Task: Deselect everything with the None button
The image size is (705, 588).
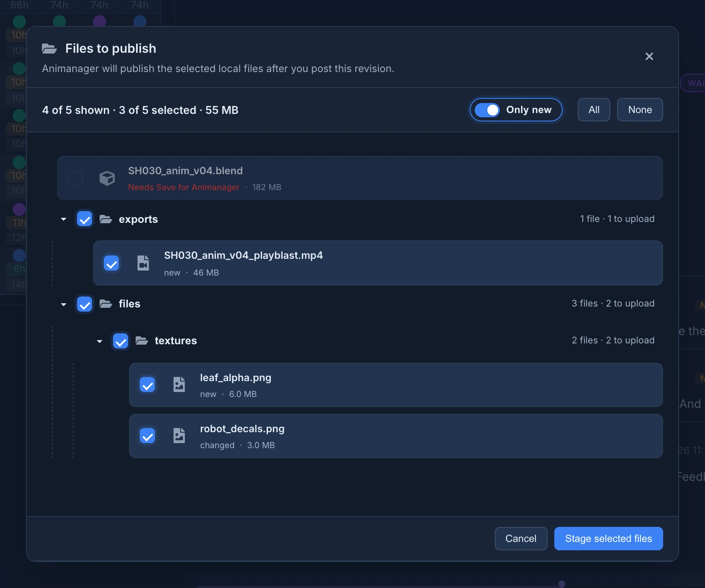Action: 640,110
